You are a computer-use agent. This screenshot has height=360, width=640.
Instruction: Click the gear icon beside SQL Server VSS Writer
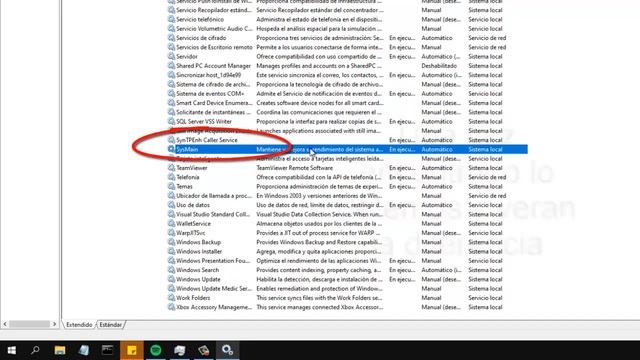pyautogui.click(x=171, y=121)
